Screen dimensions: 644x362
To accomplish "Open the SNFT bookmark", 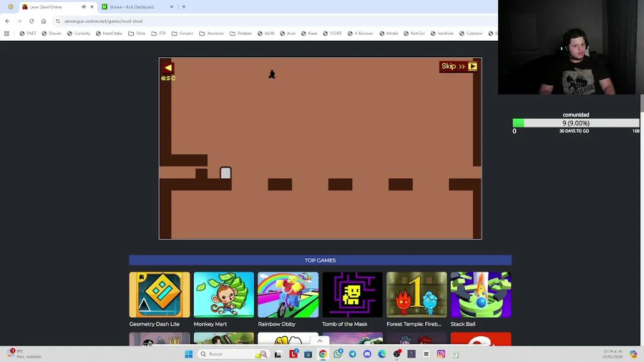I will click(28, 34).
